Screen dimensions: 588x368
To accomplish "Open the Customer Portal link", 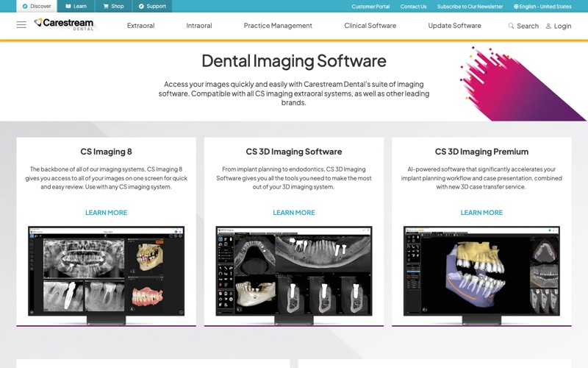I will [x=370, y=7].
